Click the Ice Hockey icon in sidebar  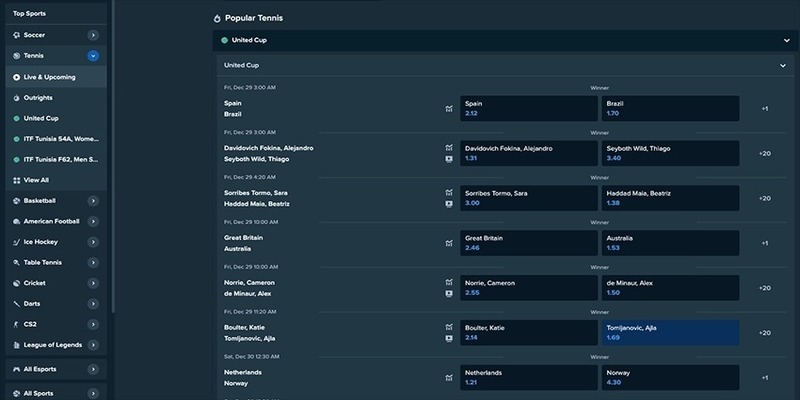(x=16, y=242)
